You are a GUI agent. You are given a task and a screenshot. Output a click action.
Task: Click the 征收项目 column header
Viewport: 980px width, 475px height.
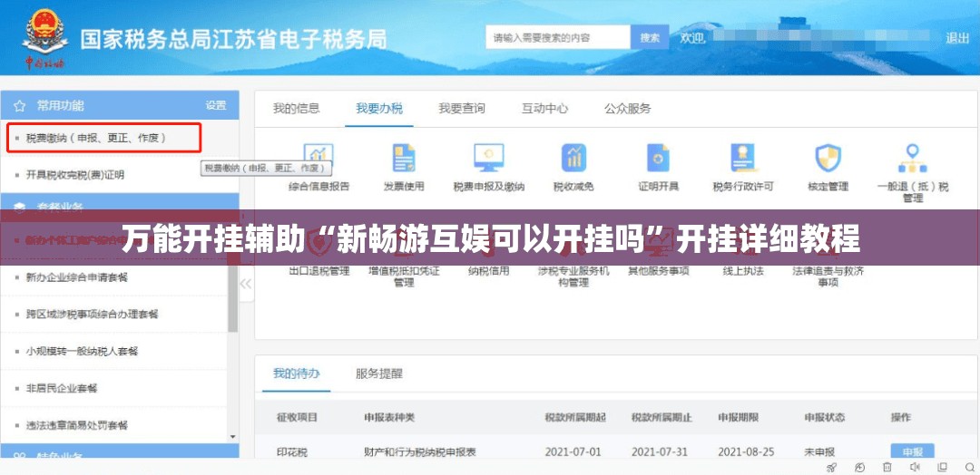[297, 417]
